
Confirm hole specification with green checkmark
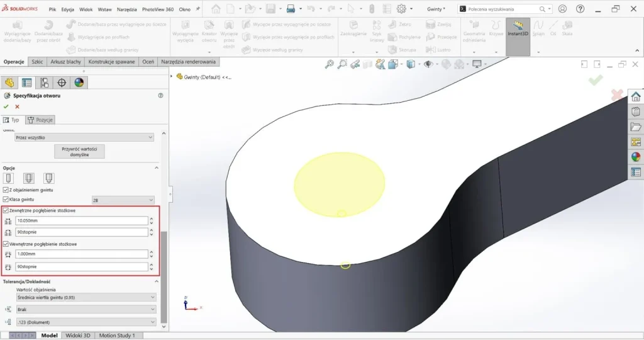6,106
